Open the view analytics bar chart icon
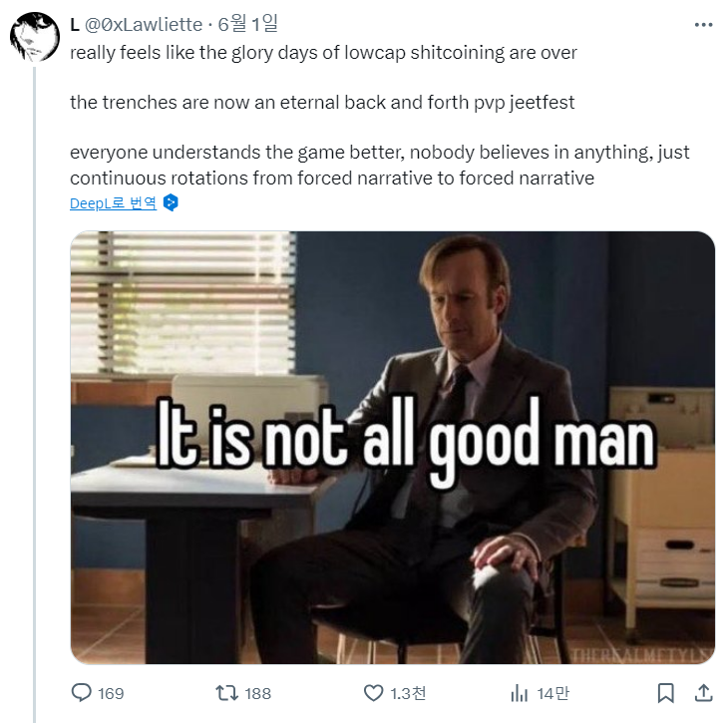728x723 pixels. click(519, 692)
